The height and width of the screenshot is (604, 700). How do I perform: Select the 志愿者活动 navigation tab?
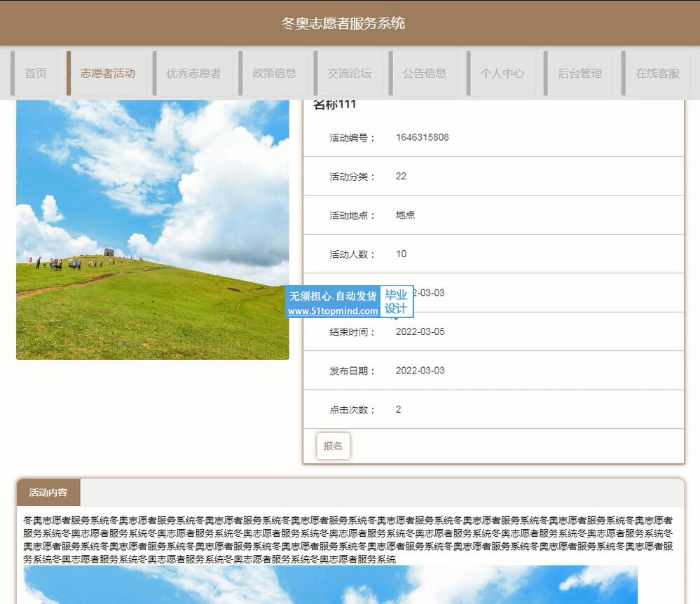tap(108, 73)
